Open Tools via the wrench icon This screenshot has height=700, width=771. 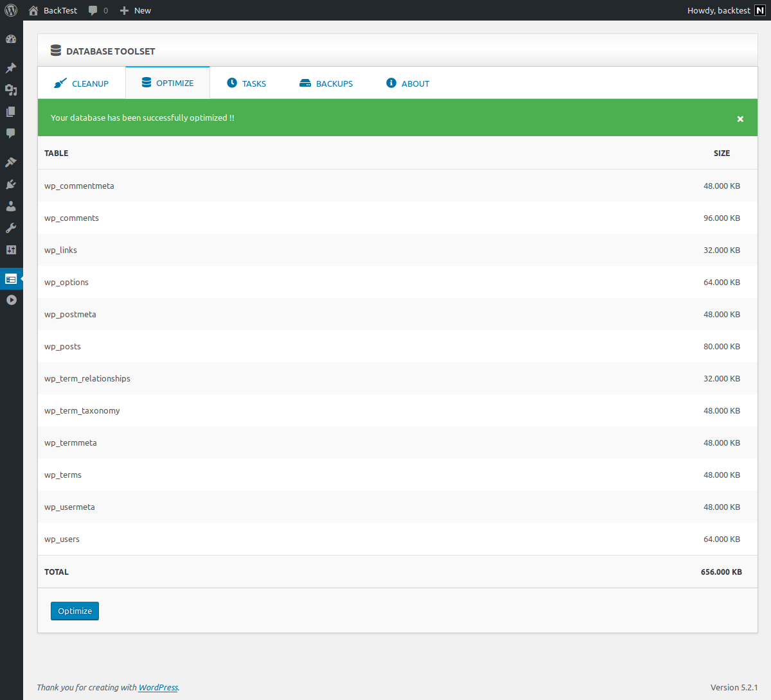click(x=11, y=228)
